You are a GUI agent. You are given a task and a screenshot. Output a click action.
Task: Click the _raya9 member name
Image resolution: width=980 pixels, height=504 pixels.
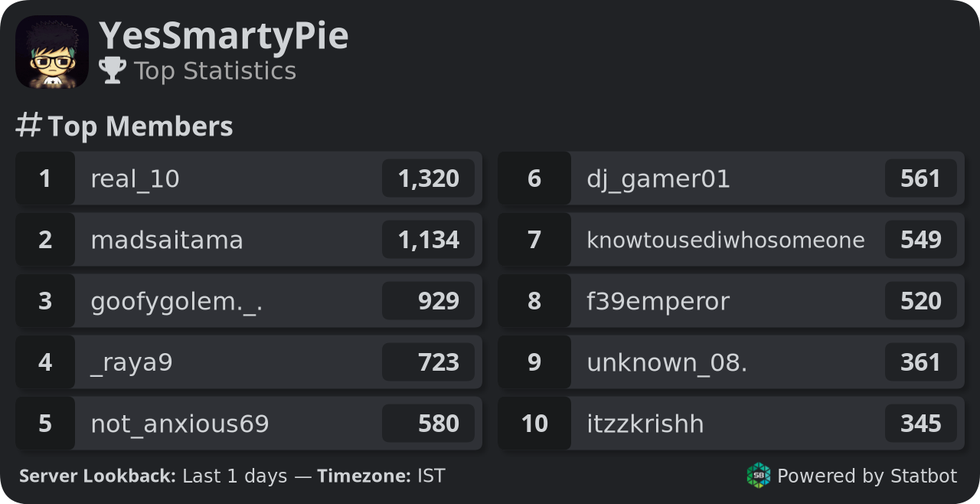(x=132, y=362)
